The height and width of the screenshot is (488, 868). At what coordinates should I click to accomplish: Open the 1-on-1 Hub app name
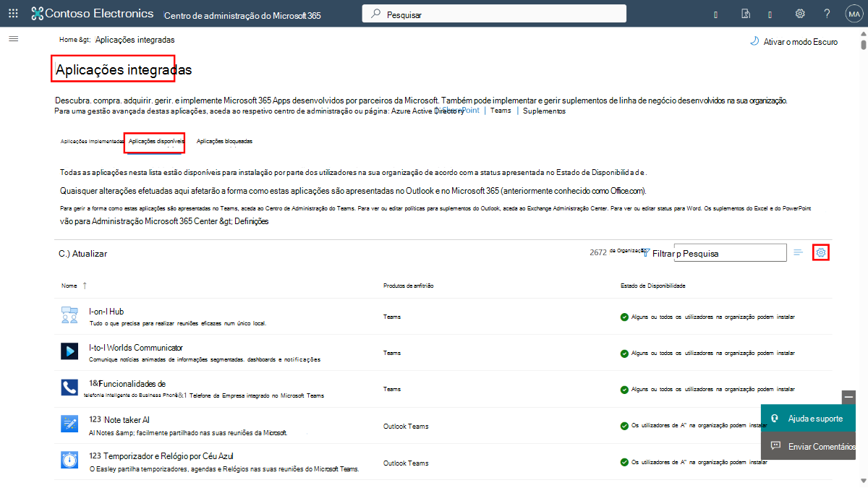click(x=106, y=312)
